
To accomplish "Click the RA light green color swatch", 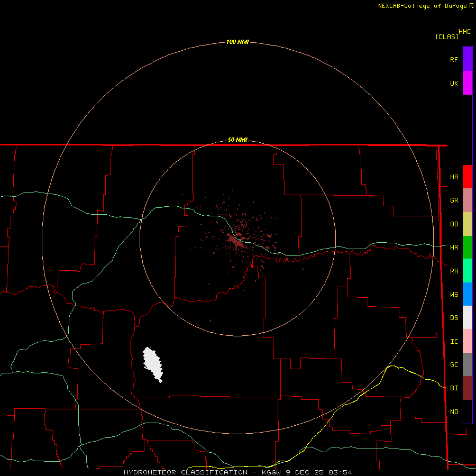I will coord(467,271).
